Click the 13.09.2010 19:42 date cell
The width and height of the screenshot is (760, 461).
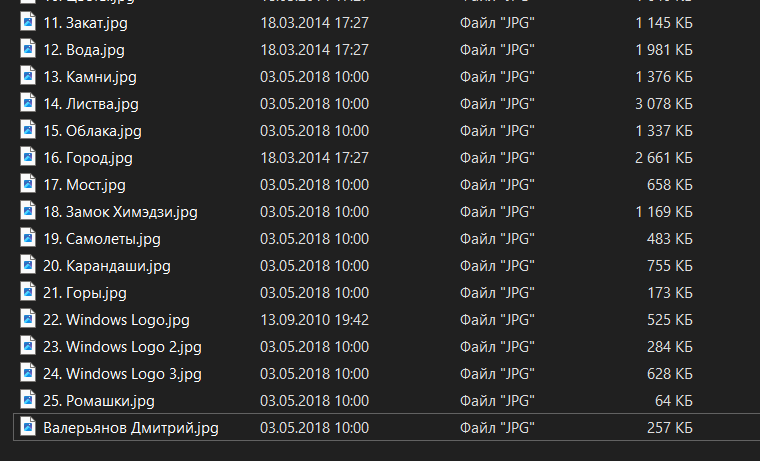(x=315, y=319)
